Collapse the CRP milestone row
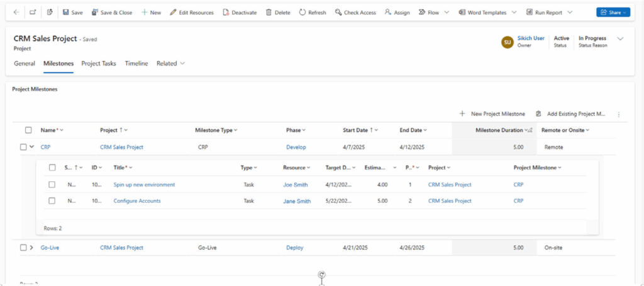 tap(32, 147)
